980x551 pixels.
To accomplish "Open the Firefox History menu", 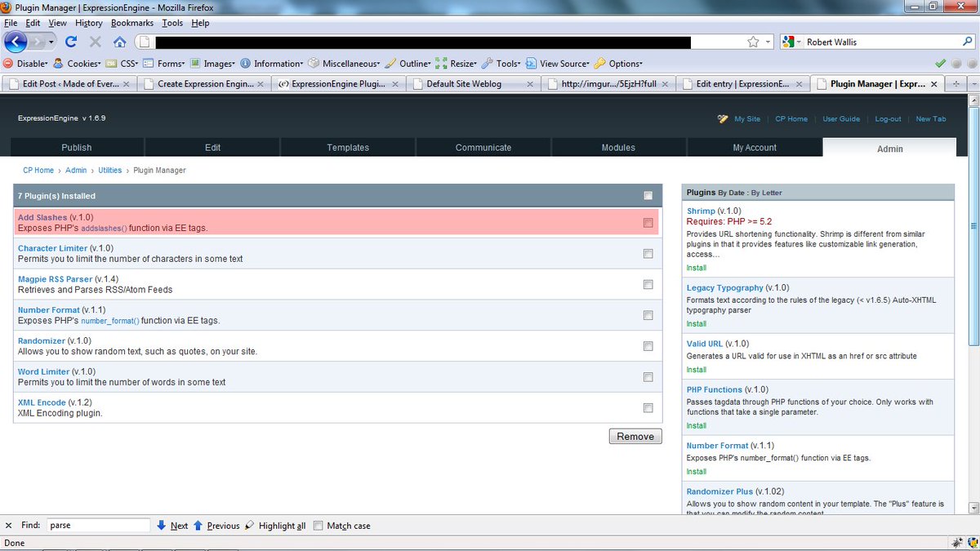I will coord(89,23).
